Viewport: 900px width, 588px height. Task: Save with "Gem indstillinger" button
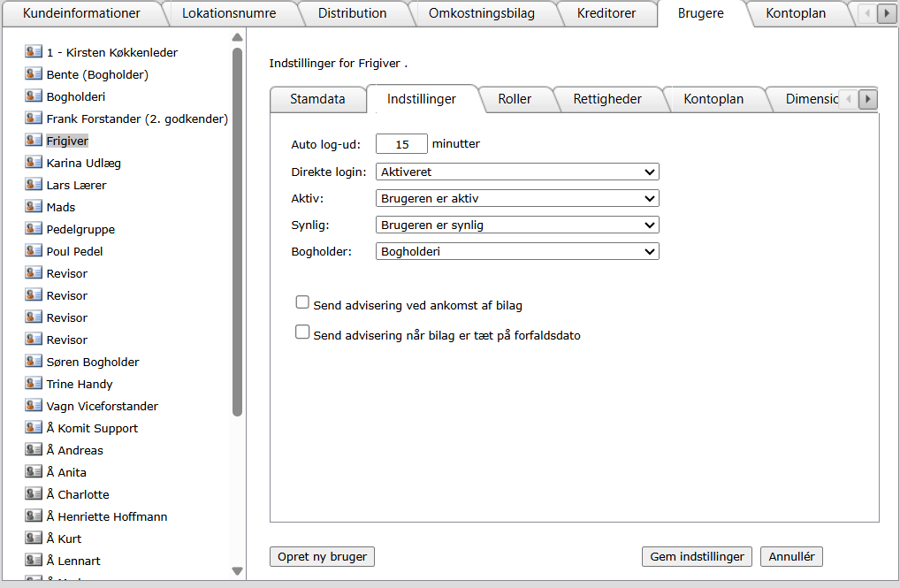coord(697,556)
